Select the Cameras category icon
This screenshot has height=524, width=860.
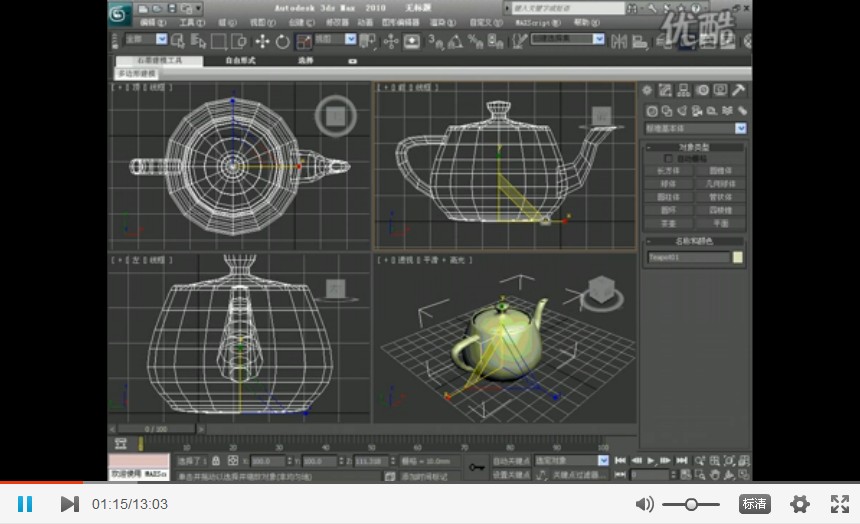pos(697,111)
